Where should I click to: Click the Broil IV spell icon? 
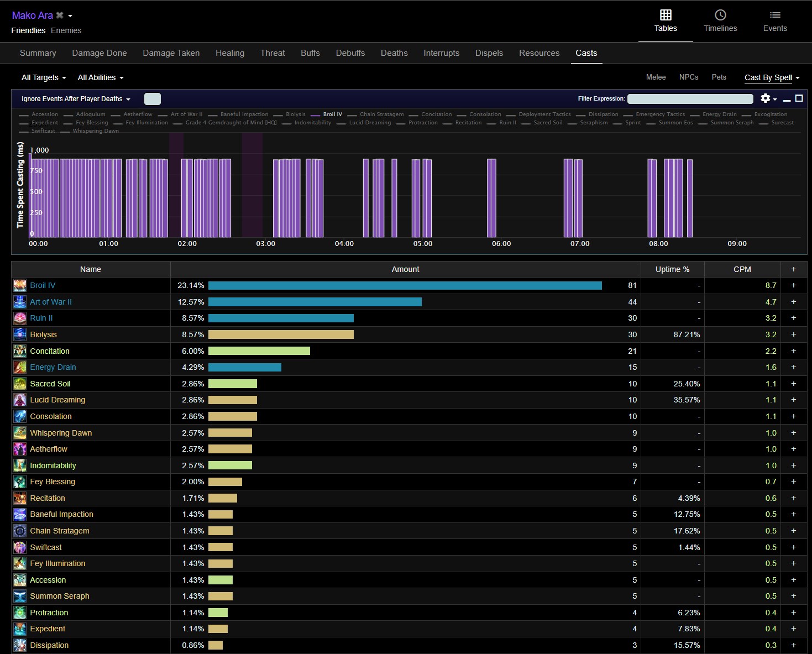click(20, 285)
